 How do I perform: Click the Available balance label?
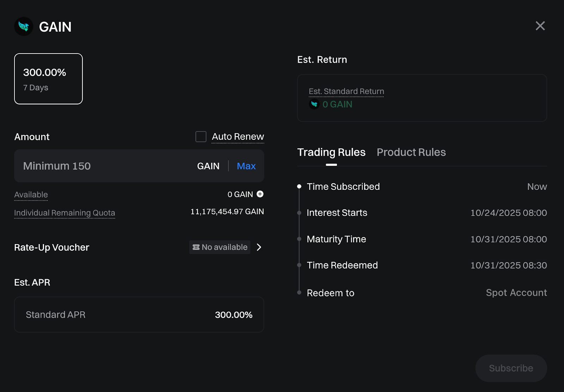tap(31, 195)
